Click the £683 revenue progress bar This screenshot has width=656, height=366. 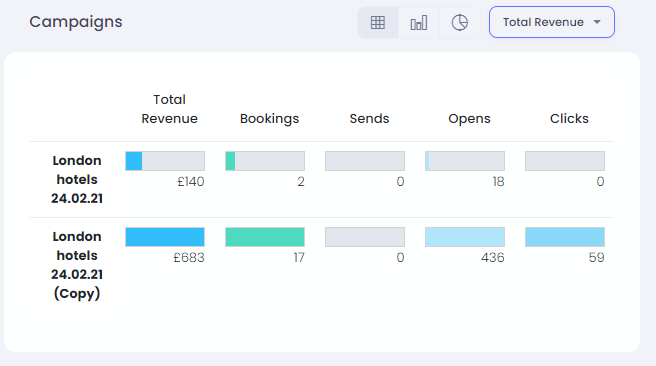165,237
